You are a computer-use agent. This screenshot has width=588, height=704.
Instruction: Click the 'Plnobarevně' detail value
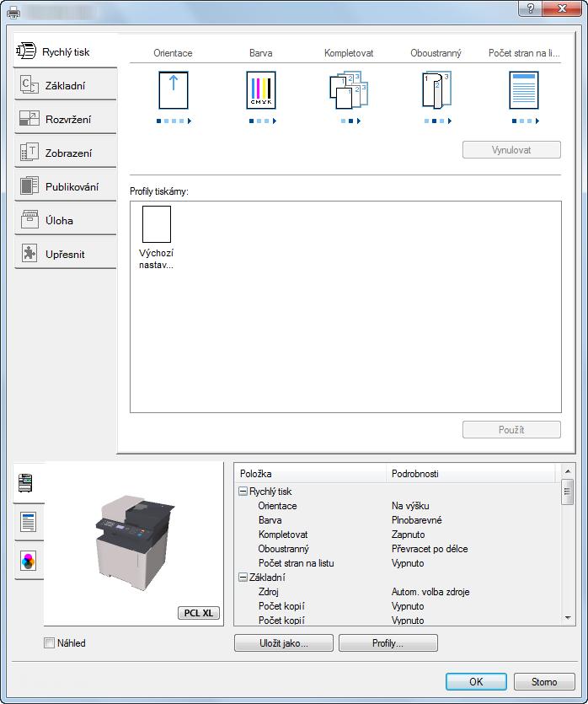[416, 520]
